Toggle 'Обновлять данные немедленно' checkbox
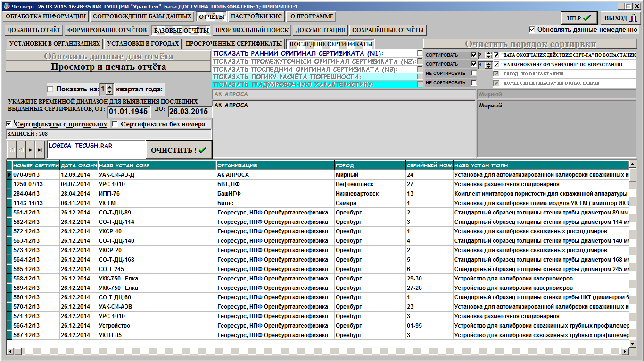 tap(532, 29)
